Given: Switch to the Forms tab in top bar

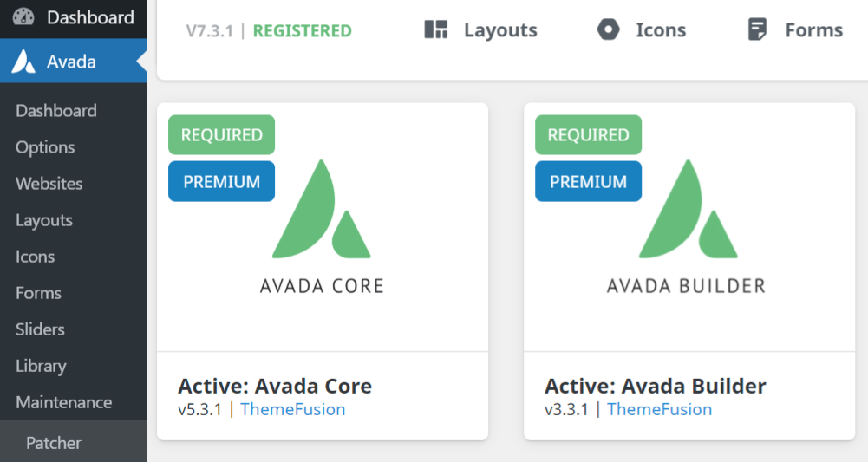Looking at the screenshot, I should click(813, 29).
